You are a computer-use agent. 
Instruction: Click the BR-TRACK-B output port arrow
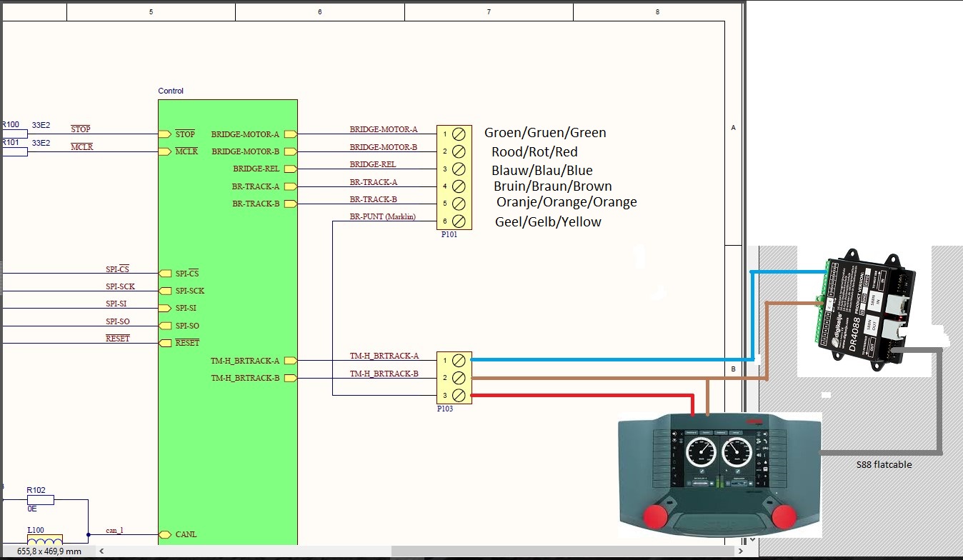pyautogui.click(x=290, y=204)
